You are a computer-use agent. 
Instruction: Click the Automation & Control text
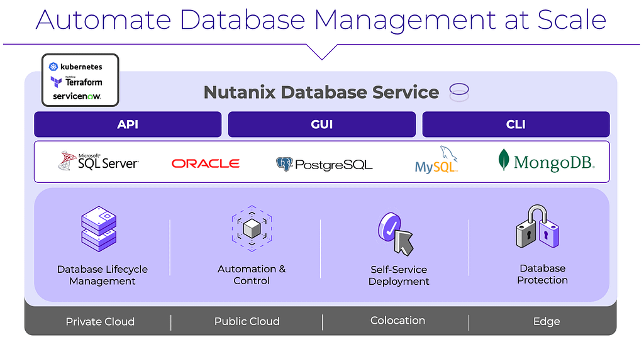(252, 275)
